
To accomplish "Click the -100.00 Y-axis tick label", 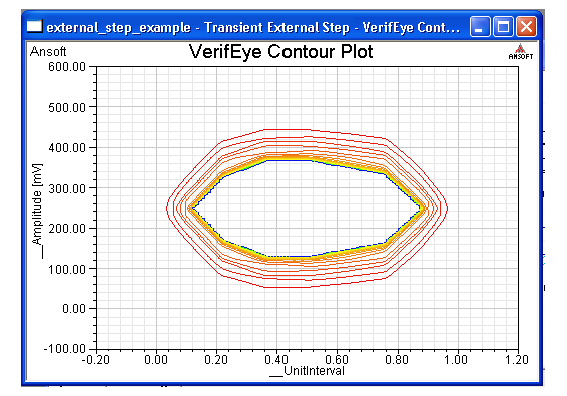I will point(64,349).
